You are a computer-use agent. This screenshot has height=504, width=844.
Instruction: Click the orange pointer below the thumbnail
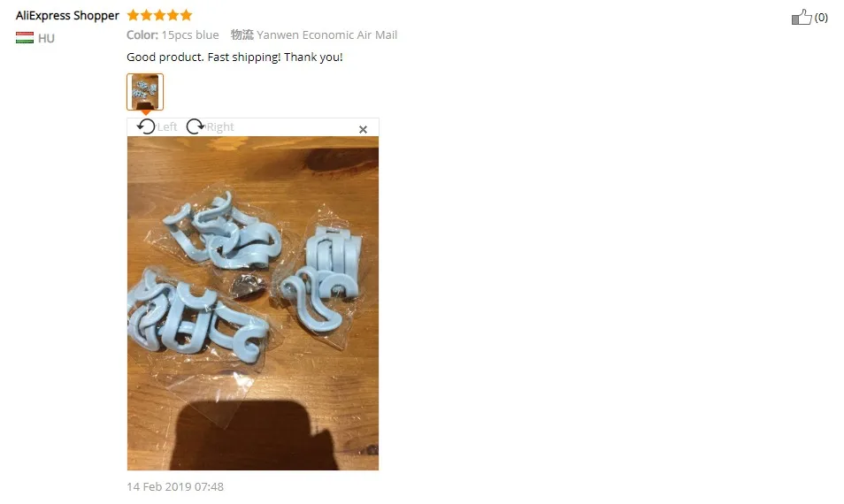click(145, 112)
